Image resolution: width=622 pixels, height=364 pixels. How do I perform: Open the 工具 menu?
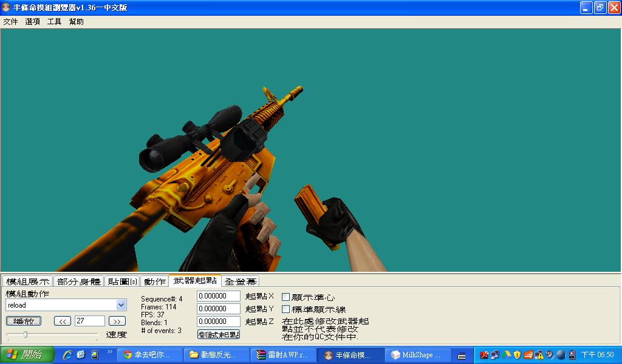coord(54,22)
